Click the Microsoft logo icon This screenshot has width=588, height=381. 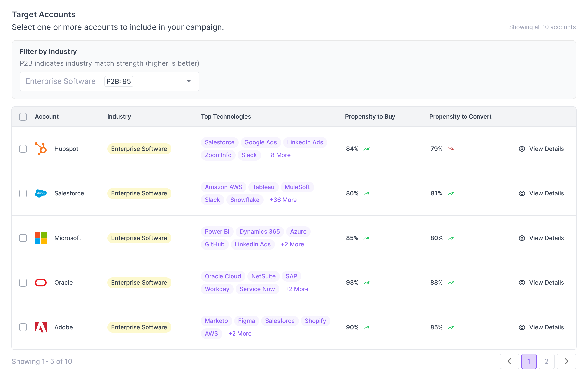click(41, 238)
